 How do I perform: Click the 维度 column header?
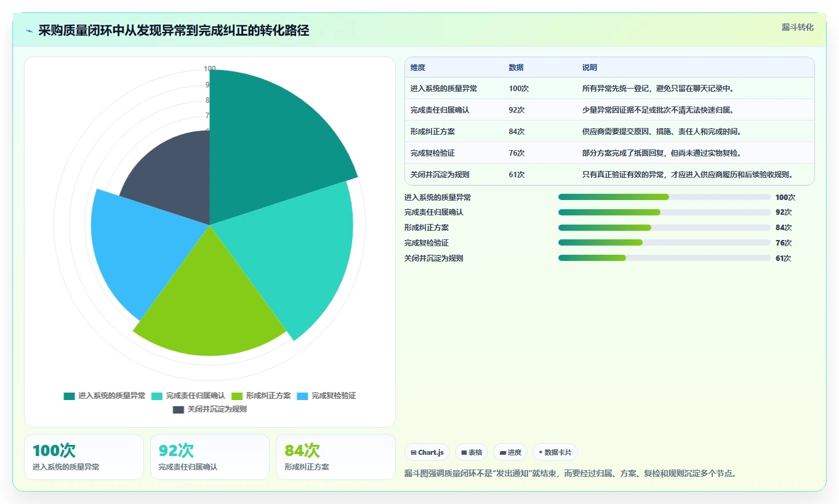click(418, 68)
